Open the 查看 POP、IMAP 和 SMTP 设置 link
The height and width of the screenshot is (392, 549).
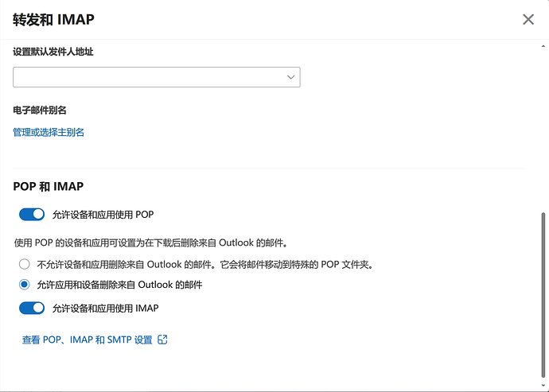point(87,340)
